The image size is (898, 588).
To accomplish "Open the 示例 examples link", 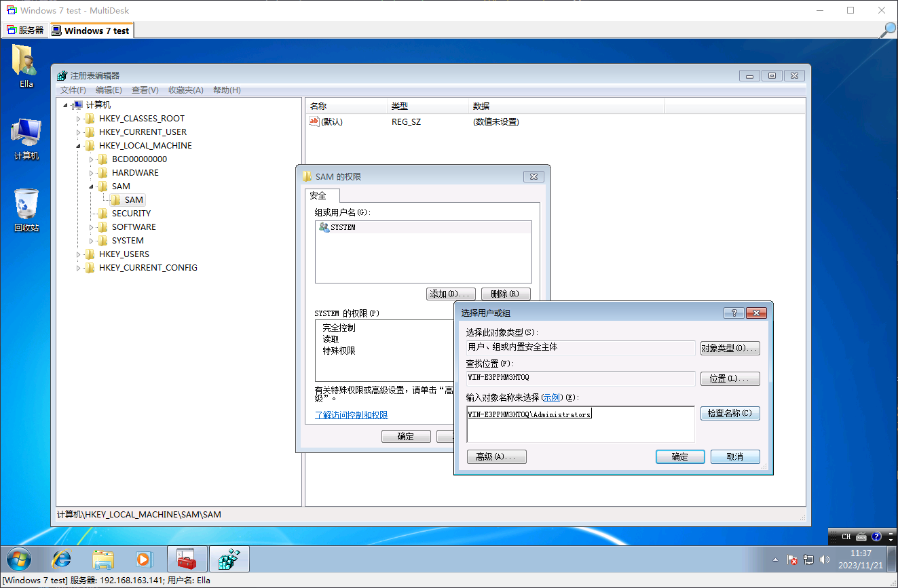I will 551,397.
